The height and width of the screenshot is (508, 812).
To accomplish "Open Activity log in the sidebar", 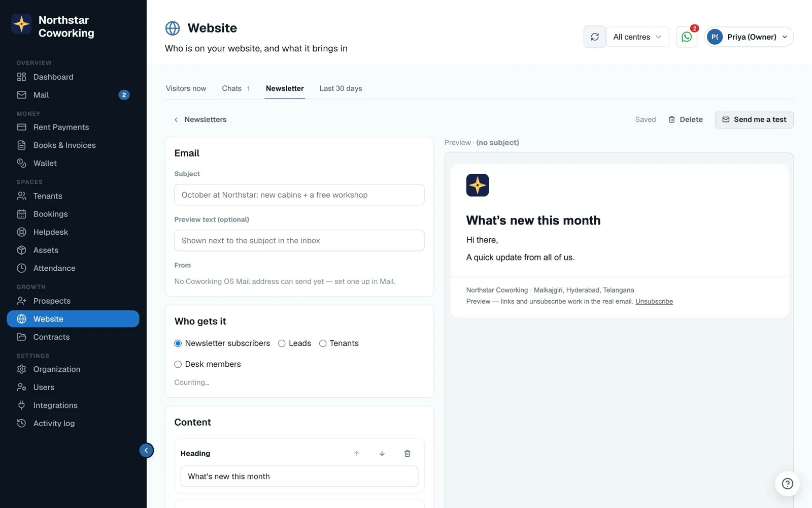I will (x=73, y=423).
